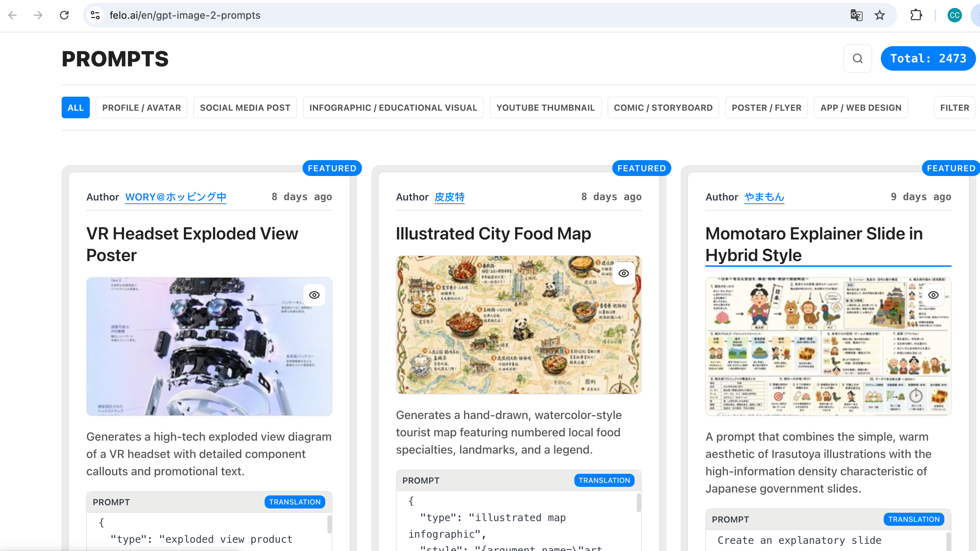The width and height of the screenshot is (980, 551).
Task: Click the browser back arrow
Action: click(x=13, y=15)
